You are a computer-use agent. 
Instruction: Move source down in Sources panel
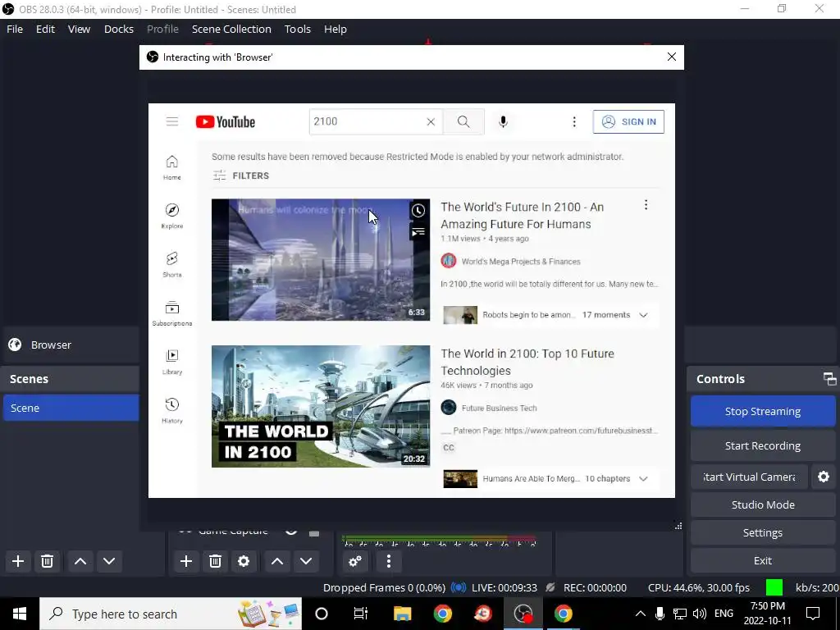[306, 561]
